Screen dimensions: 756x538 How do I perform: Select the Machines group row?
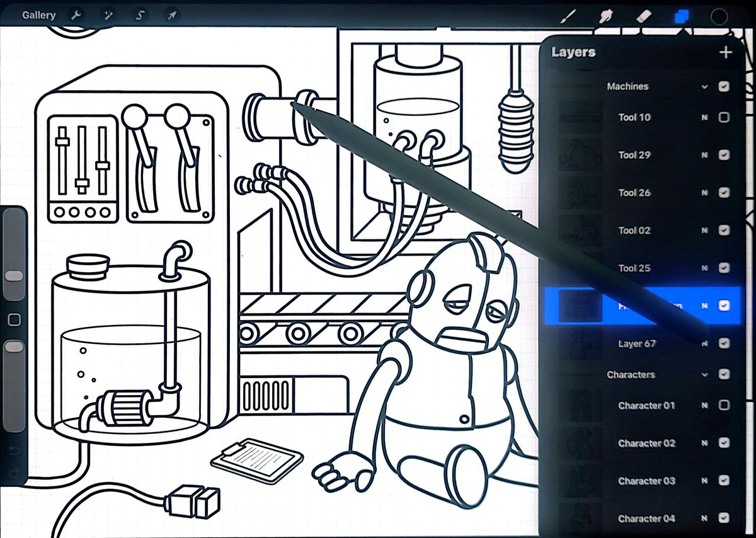(x=642, y=86)
